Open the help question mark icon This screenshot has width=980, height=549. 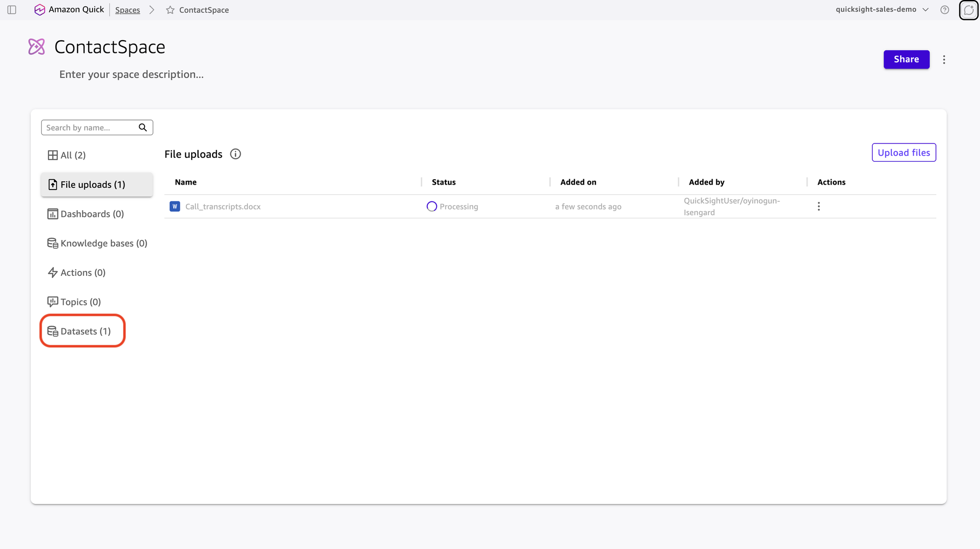945,10
